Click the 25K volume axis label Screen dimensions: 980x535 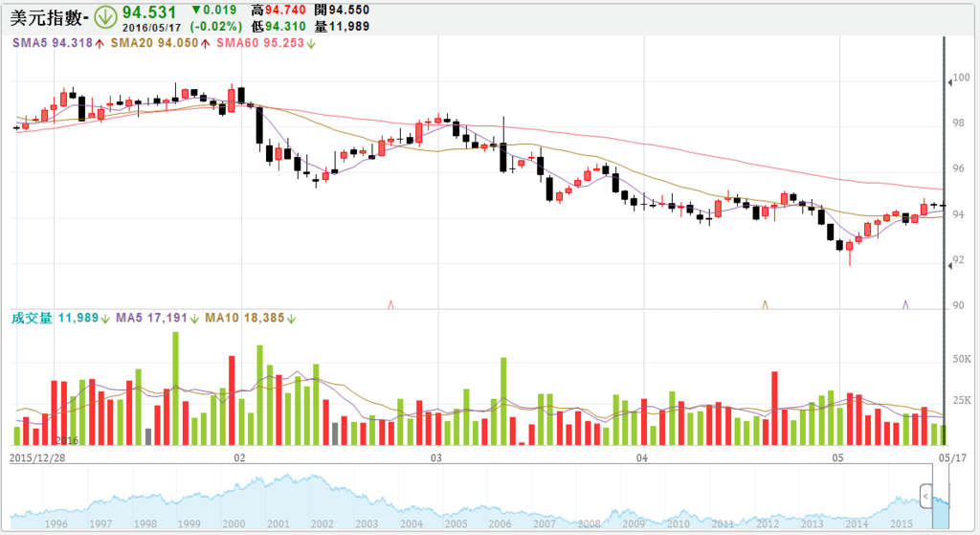point(962,400)
